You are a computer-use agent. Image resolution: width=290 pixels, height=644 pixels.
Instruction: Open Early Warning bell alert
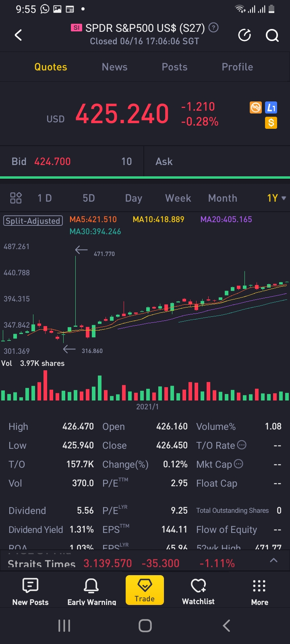coord(91,592)
